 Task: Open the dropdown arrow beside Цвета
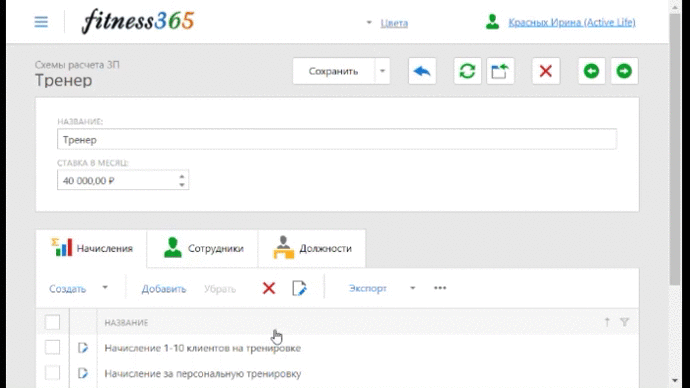[369, 22]
